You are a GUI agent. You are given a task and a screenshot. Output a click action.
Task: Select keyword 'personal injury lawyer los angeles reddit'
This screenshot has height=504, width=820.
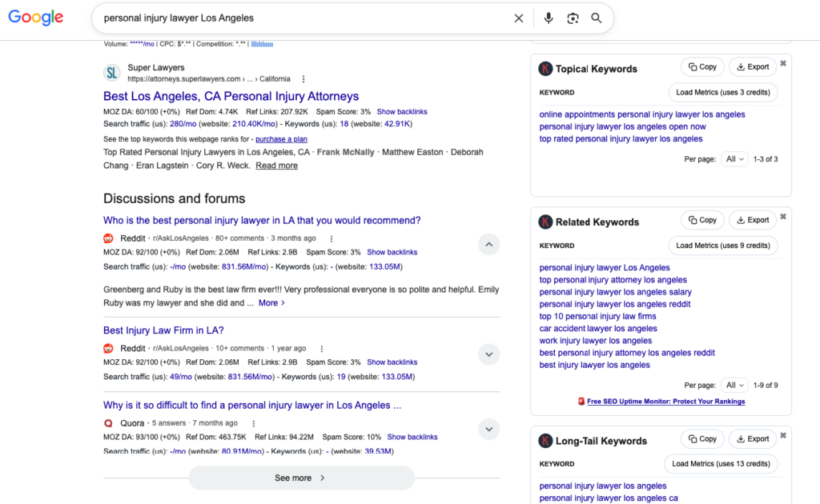pyautogui.click(x=614, y=304)
